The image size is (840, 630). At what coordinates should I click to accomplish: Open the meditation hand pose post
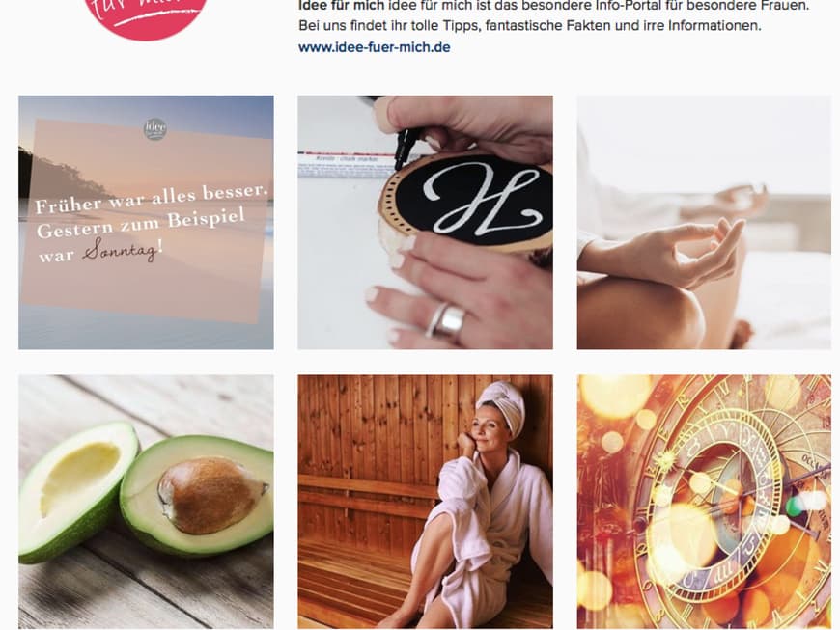click(x=704, y=223)
